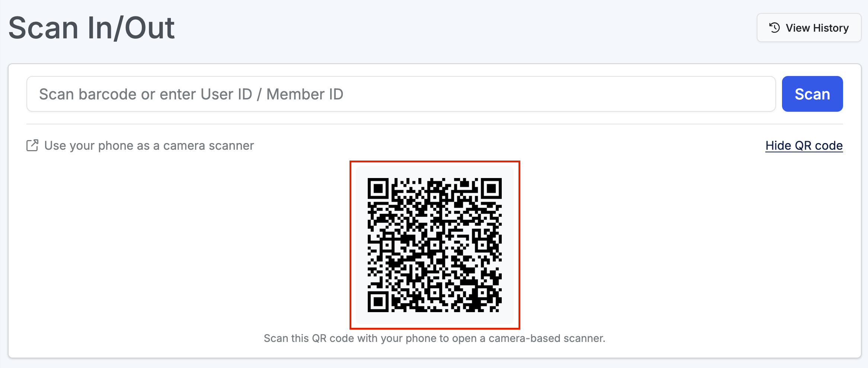Screen dimensions: 868x368
Task: Focus the User ID / Member ID field
Action: [x=401, y=94]
